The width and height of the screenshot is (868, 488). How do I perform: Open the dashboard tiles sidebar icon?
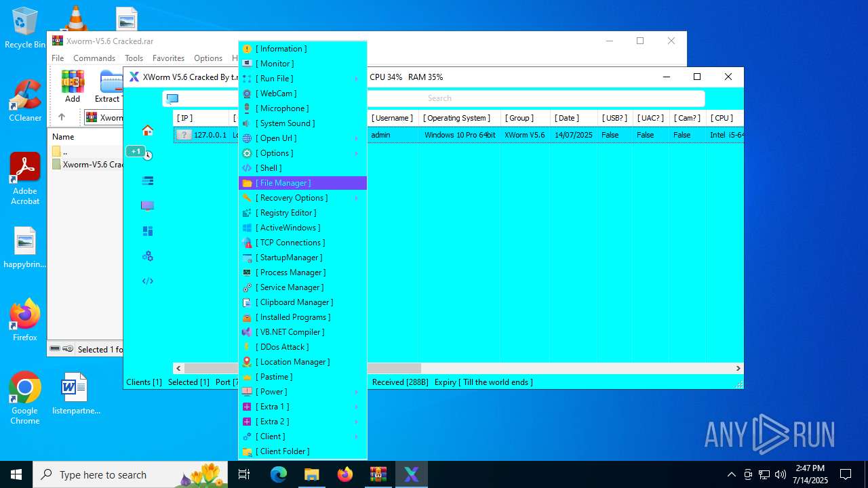[147, 231]
